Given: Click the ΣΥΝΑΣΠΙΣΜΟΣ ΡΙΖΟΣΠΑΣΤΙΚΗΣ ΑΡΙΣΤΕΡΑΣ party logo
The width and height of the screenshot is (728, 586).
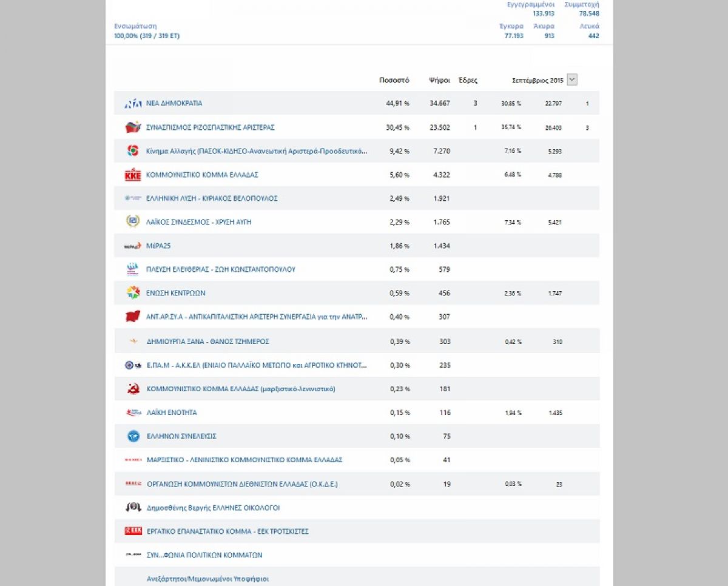Looking at the screenshot, I should point(133,127).
